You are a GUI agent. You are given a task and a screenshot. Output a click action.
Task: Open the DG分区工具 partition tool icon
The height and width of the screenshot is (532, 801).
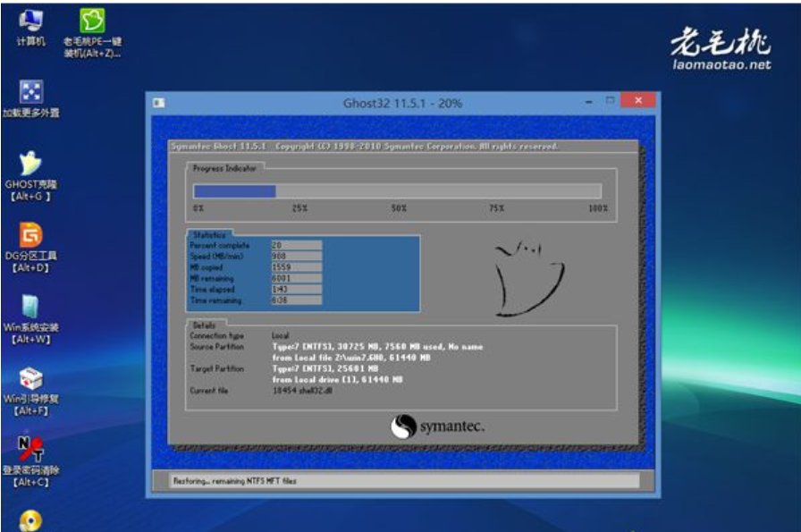30,234
